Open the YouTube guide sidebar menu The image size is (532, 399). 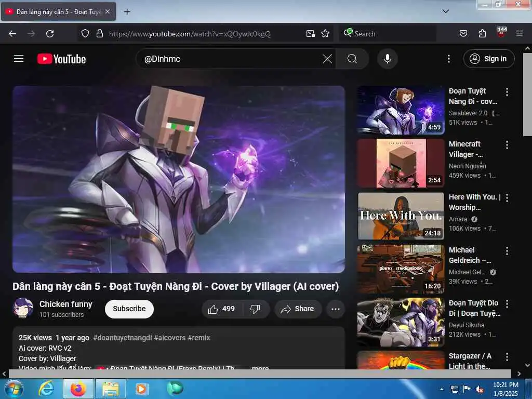[x=19, y=59]
